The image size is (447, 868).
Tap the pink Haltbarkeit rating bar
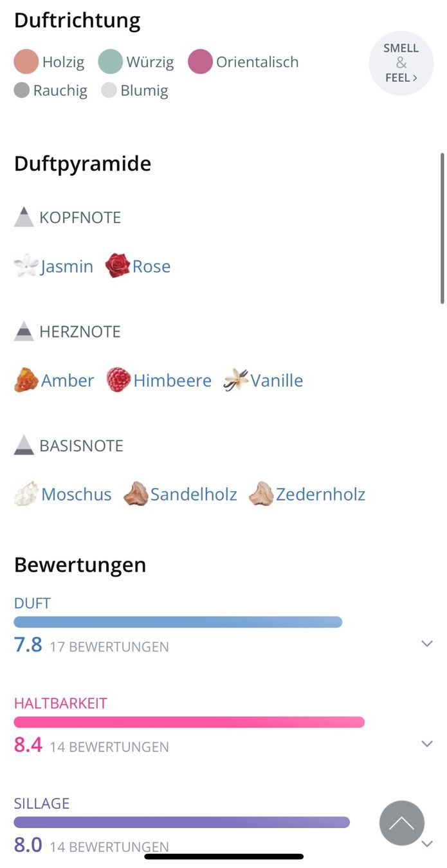189,722
